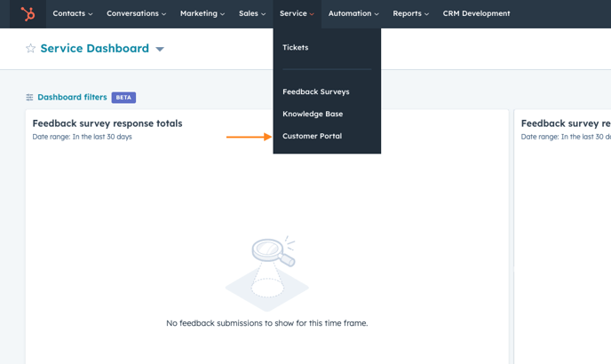Click Feedback survey response totals heading
Image resolution: width=611 pixels, height=364 pixels.
click(107, 123)
